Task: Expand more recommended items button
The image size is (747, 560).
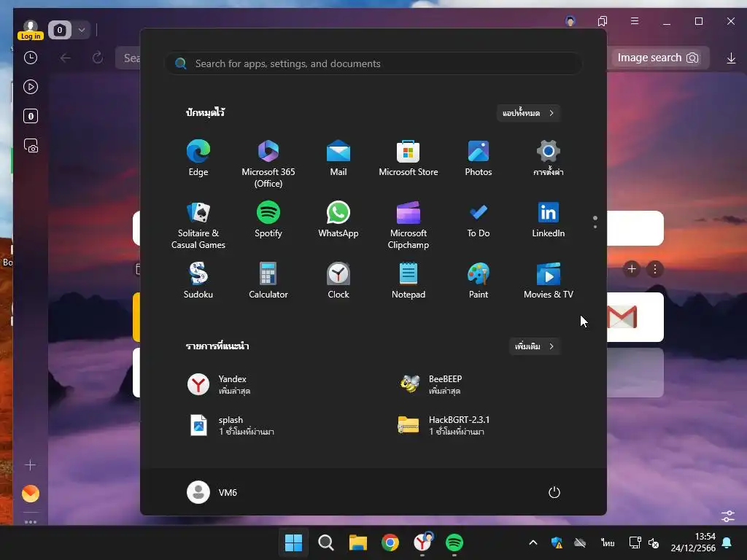Action: click(x=535, y=346)
